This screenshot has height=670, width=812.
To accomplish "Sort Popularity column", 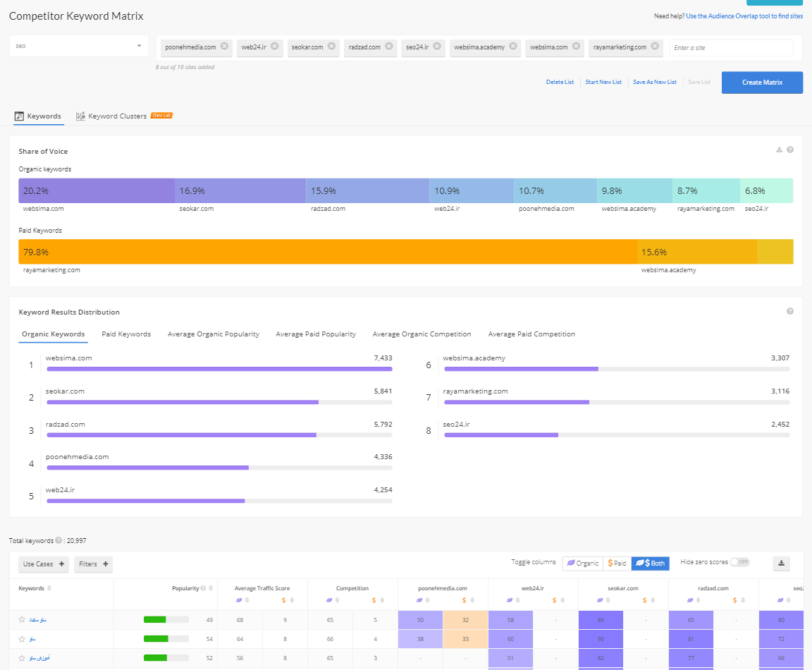I will pos(211,588).
